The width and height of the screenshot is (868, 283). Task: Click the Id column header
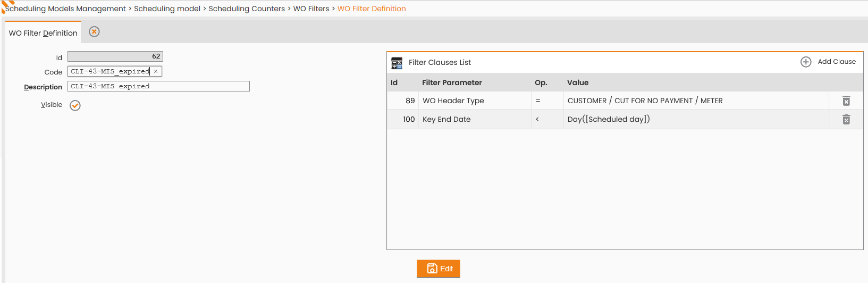[x=394, y=82]
